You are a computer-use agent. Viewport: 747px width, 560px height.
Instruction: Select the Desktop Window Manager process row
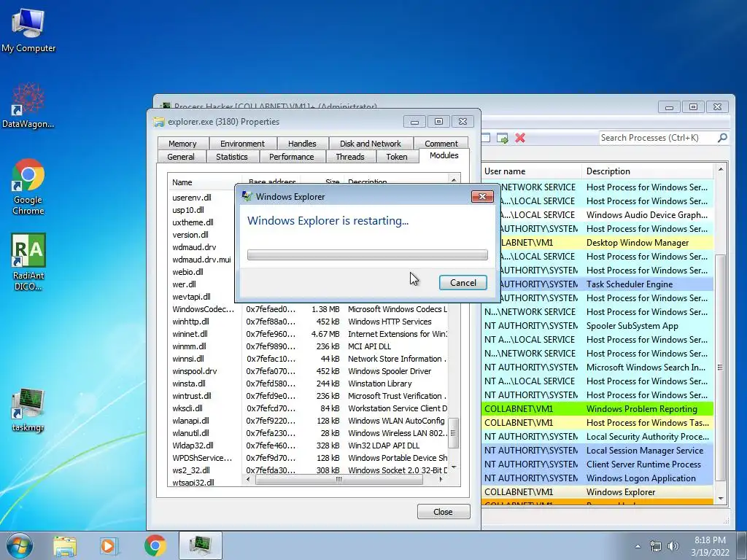(x=607, y=243)
